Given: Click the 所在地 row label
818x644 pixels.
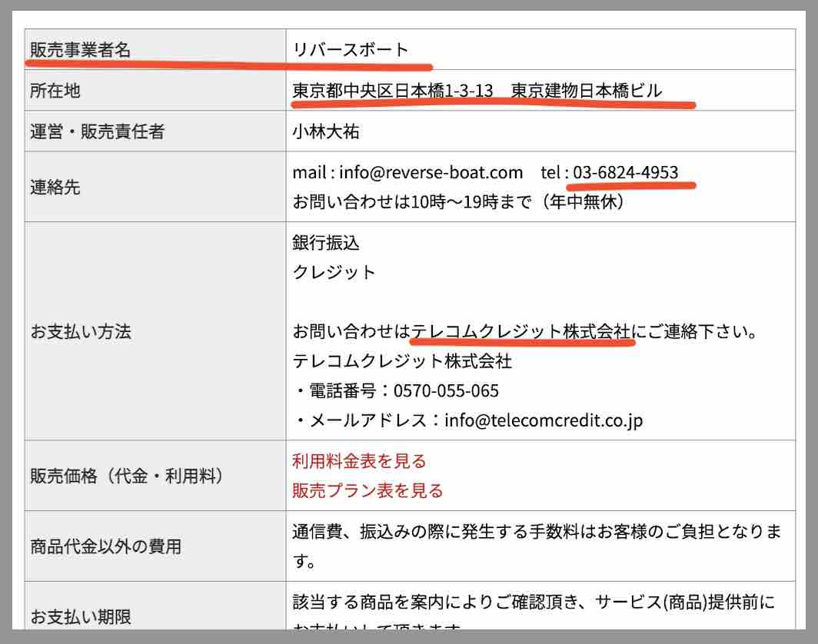Looking at the screenshot, I should coord(53,91).
